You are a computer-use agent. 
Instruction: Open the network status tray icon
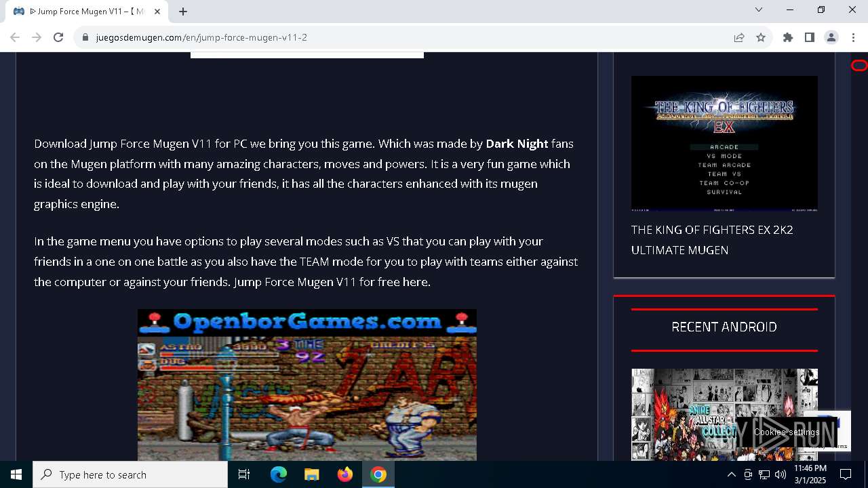[764, 474]
